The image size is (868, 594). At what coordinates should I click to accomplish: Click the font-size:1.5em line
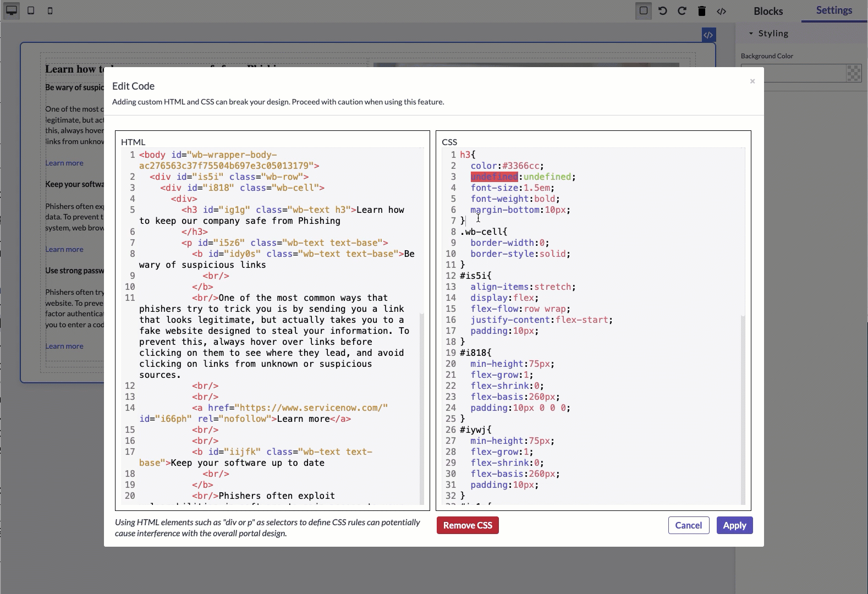point(513,188)
